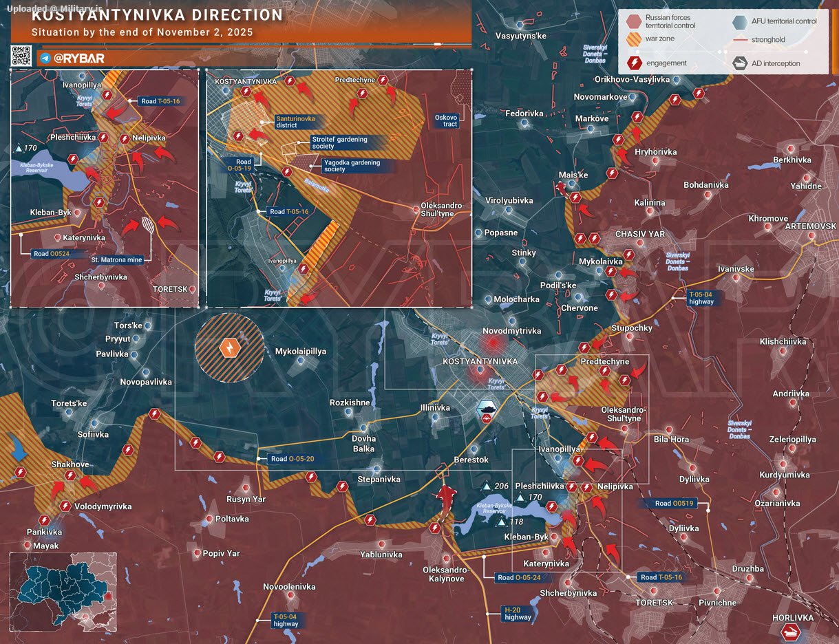Click the AD interception icon in legend

click(741, 63)
